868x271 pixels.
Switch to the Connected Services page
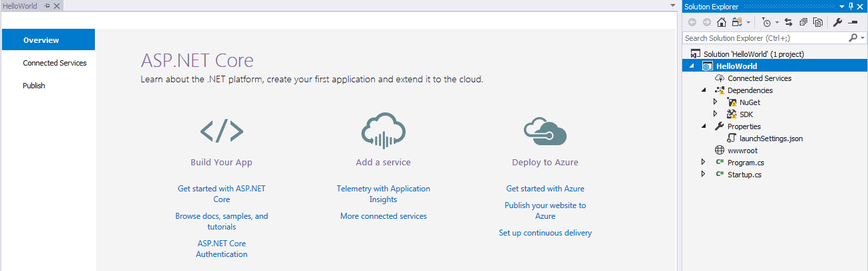pos(54,63)
